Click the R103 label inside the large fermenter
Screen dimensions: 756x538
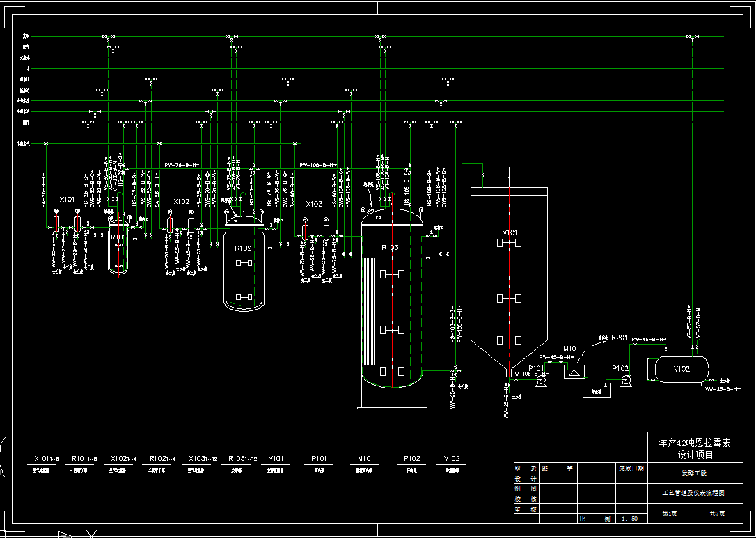(x=390, y=247)
